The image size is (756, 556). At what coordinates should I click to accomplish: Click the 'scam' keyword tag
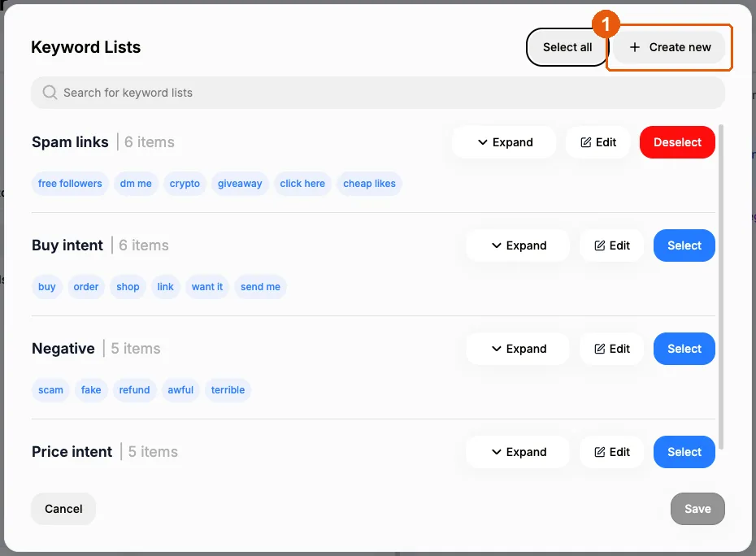tap(50, 390)
